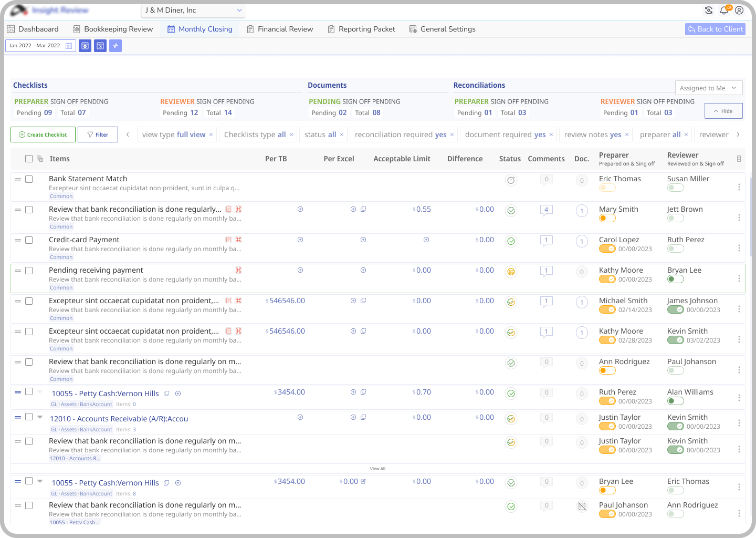756x538 pixels.
Task: Click the sparkle AI icon beside date range
Action: tap(115, 46)
